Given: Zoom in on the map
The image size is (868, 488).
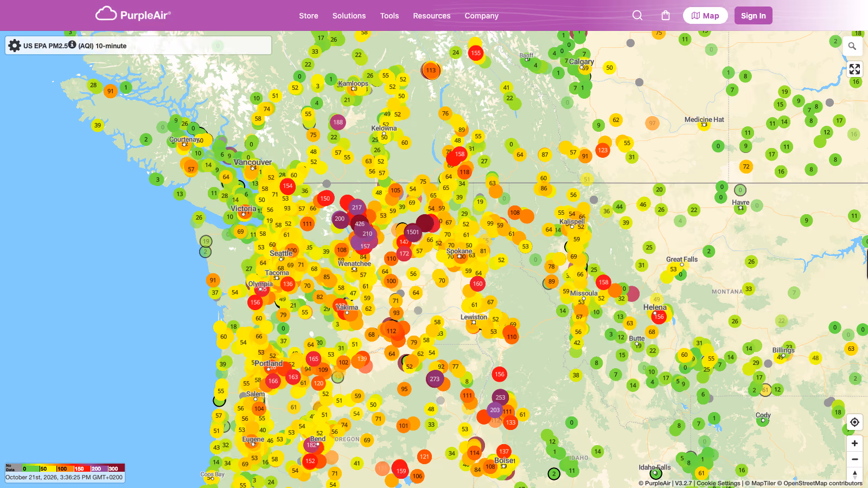Looking at the screenshot, I should coord(854,444).
